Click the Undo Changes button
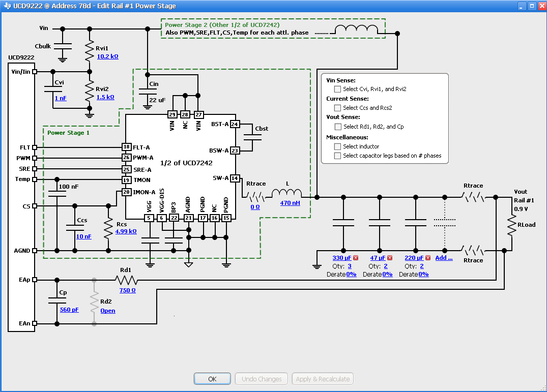Viewport: 547px width, 392px height. (x=261, y=378)
